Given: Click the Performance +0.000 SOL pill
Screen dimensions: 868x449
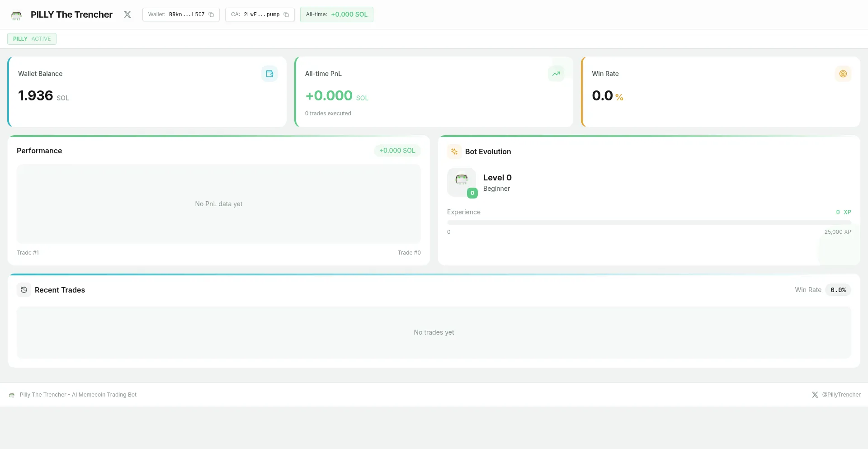Looking at the screenshot, I should tap(397, 151).
